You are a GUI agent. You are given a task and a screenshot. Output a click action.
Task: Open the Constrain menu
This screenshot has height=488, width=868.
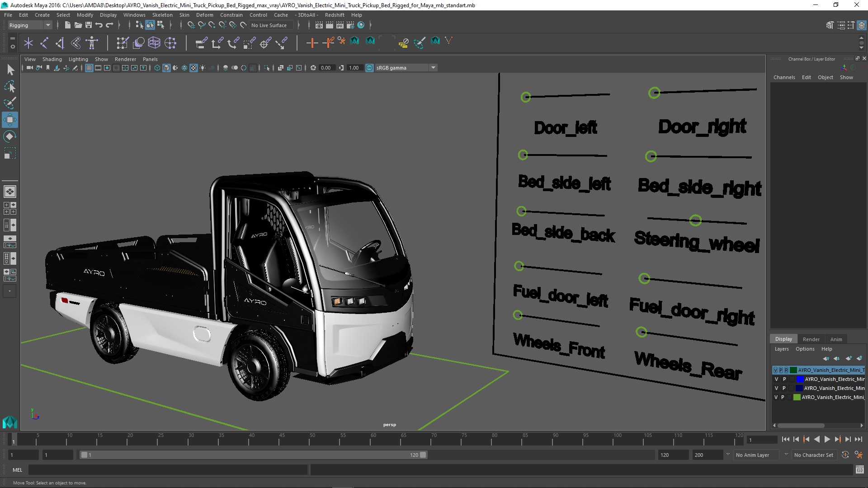[x=231, y=15]
